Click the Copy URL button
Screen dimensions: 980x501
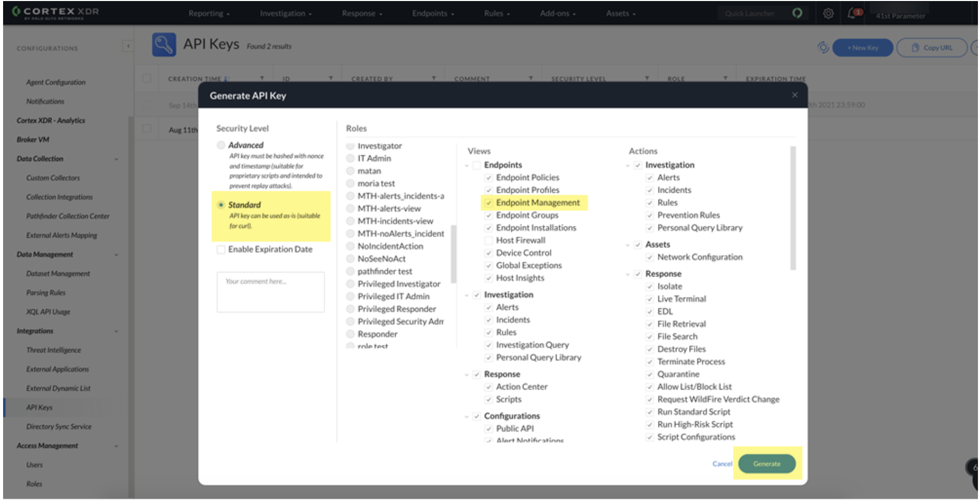(932, 47)
